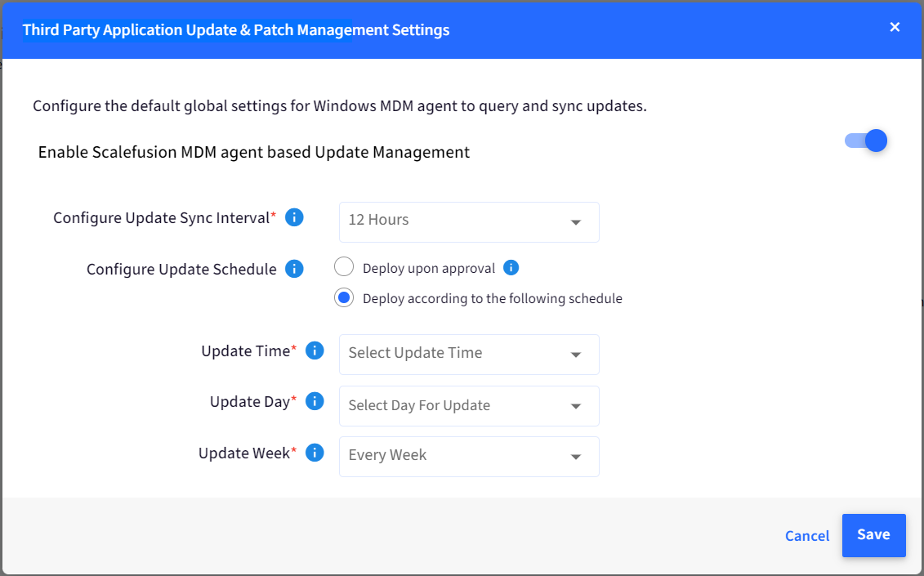Click info icon beside Configure Update Schedule
Image resolution: width=924 pixels, height=576 pixels.
pos(294,269)
